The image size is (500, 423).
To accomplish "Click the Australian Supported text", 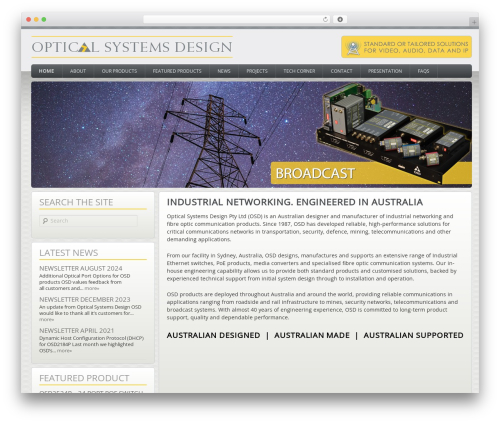I will pos(413,335).
